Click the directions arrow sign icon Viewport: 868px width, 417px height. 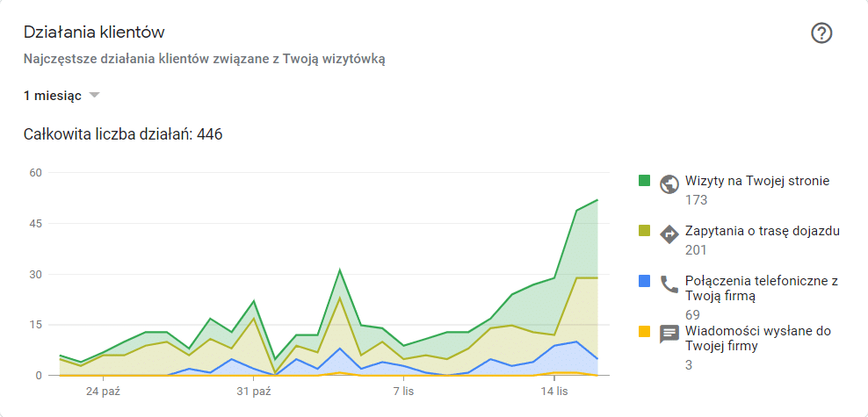click(669, 234)
